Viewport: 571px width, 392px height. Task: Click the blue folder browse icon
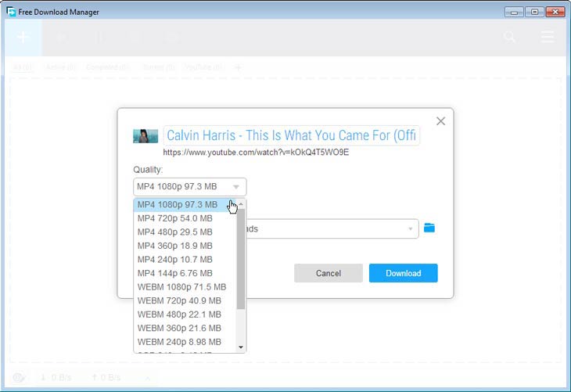tap(429, 228)
